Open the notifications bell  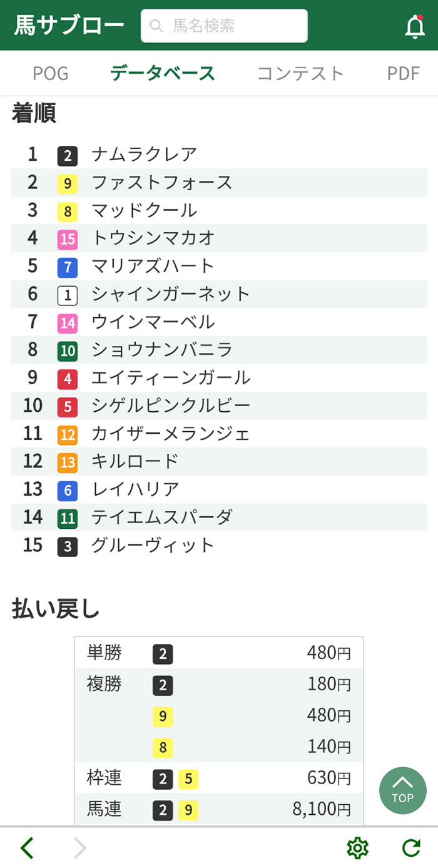pyautogui.click(x=415, y=27)
